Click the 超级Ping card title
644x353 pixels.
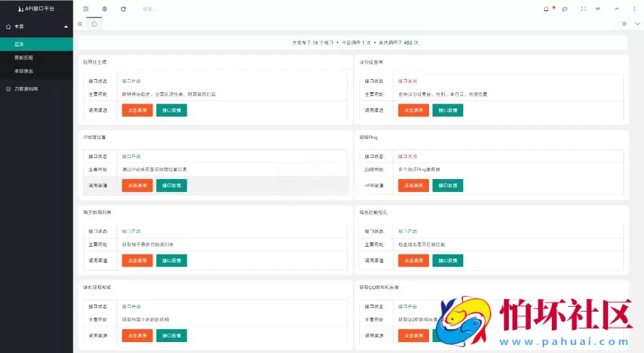368,137
